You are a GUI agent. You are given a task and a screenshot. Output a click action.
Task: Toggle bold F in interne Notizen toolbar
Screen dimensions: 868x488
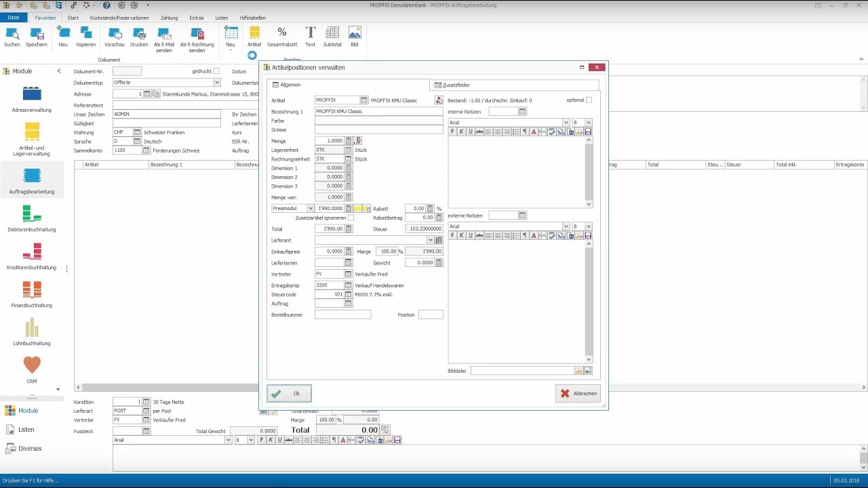(452, 131)
